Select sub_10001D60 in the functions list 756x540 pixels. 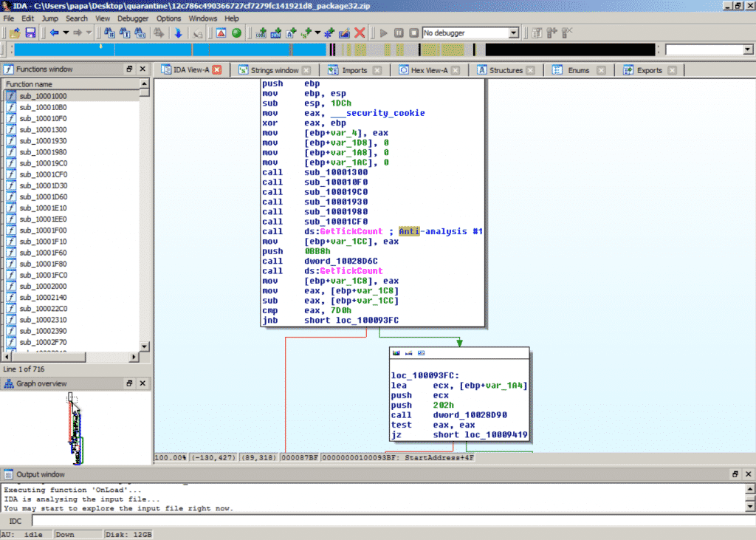click(72, 196)
